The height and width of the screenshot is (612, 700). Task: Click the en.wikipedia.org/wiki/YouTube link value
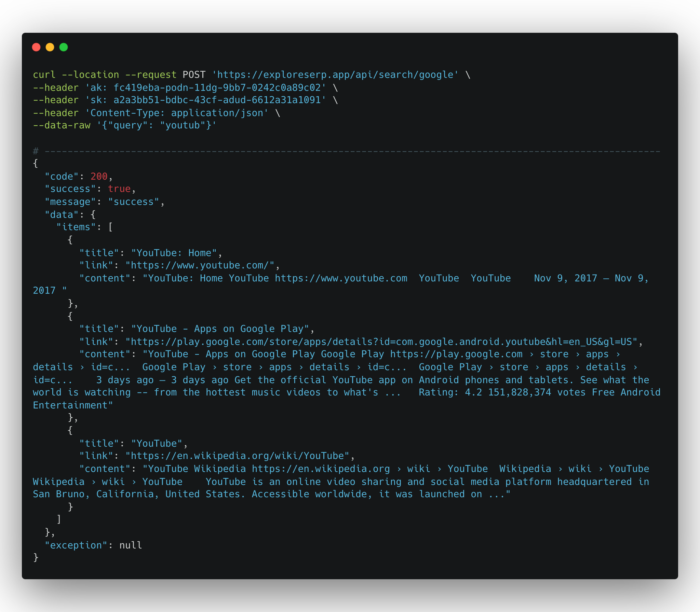pyautogui.click(x=237, y=456)
